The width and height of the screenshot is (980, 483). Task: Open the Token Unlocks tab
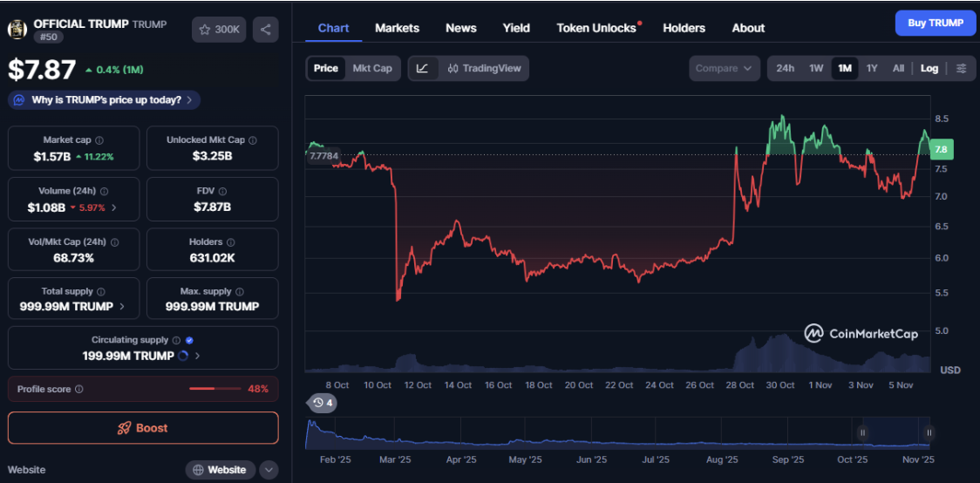[x=596, y=28]
